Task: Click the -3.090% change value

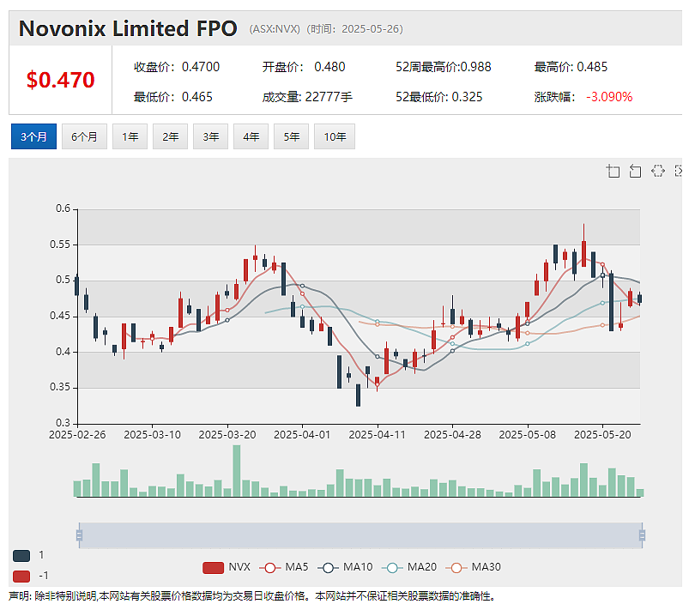Action: click(609, 97)
